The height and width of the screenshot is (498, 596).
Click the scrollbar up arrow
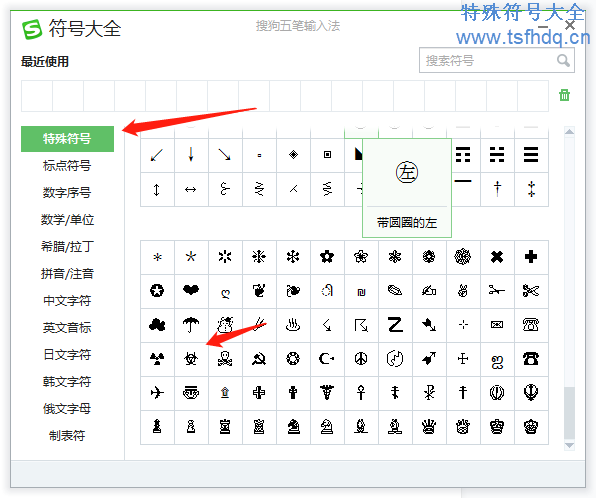[x=569, y=132]
